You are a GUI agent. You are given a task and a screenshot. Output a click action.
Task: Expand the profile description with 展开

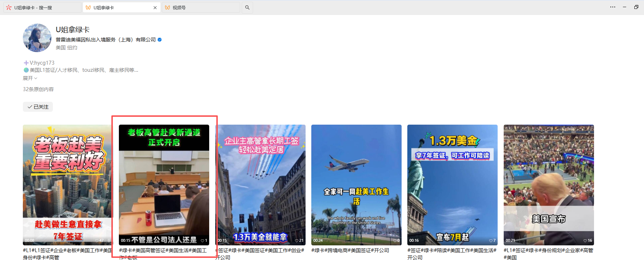pyautogui.click(x=30, y=78)
